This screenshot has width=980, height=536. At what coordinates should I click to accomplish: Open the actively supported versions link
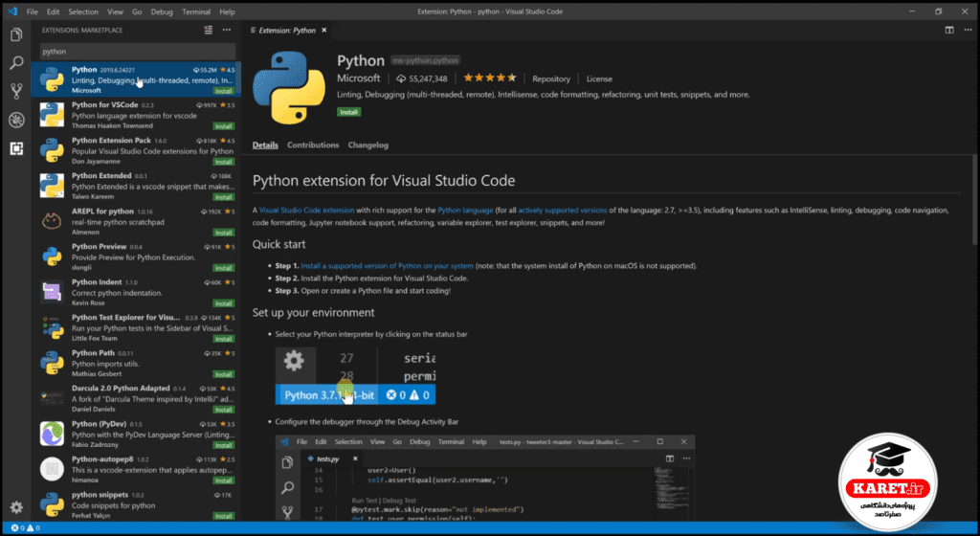(563, 210)
